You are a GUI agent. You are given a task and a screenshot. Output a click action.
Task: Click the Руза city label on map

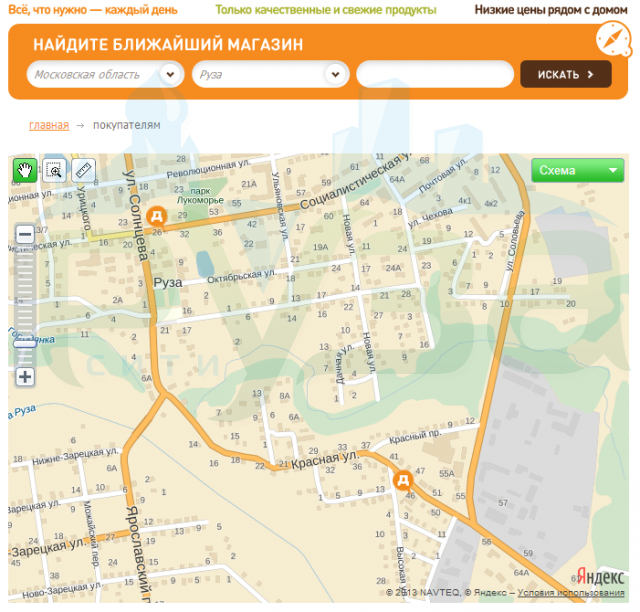[x=168, y=283]
